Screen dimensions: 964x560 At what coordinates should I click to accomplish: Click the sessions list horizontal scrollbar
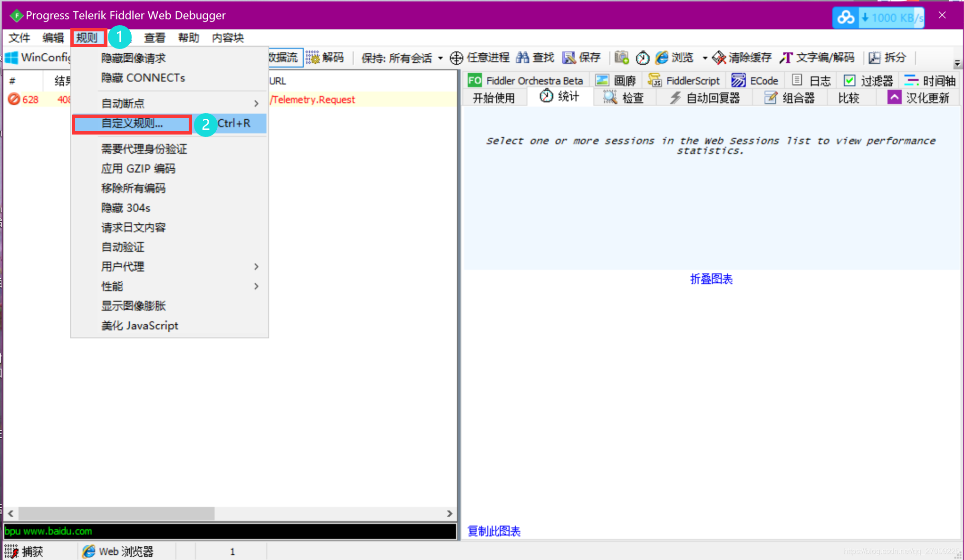tap(116, 513)
